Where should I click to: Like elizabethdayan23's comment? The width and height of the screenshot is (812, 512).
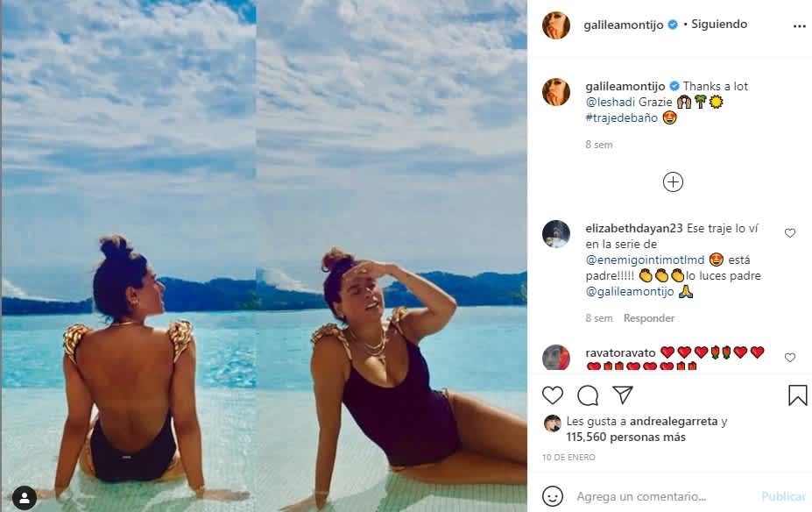(790, 233)
